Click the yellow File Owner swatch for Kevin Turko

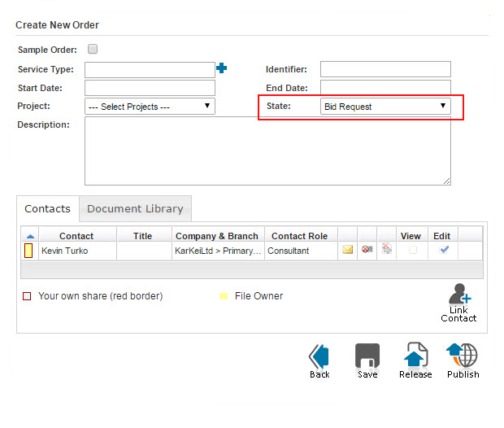28,251
